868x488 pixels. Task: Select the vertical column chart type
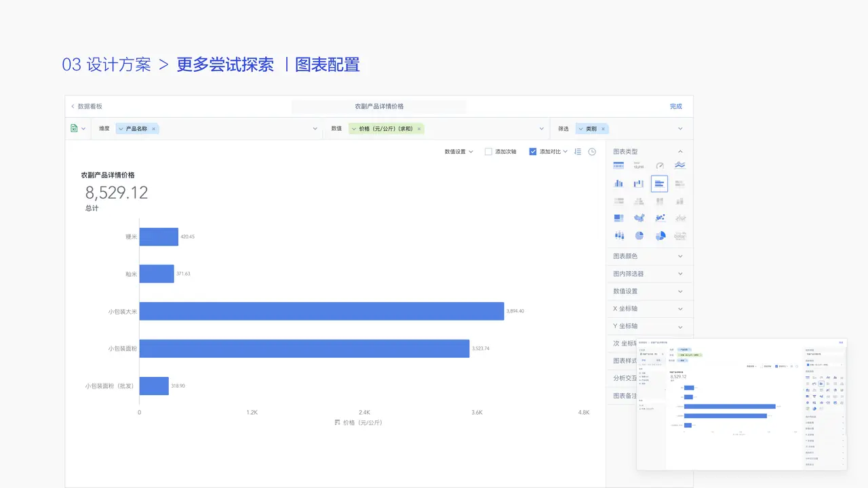coord(618,184)
